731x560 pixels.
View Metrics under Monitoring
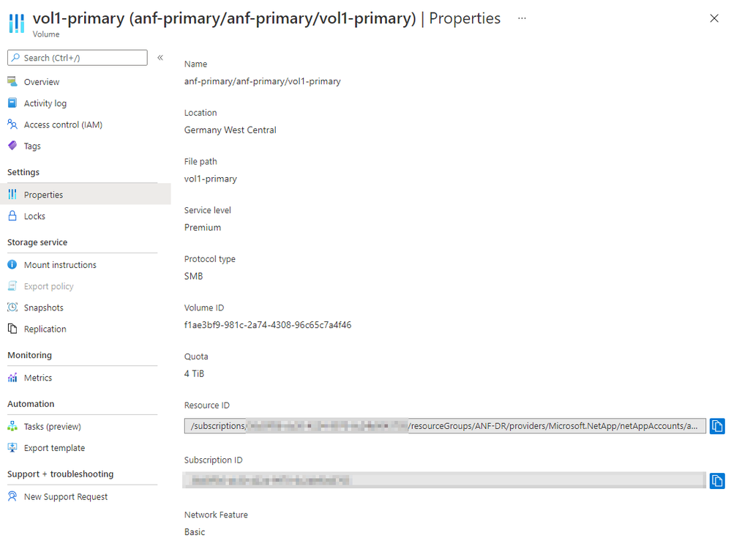(x=38, y=377)
